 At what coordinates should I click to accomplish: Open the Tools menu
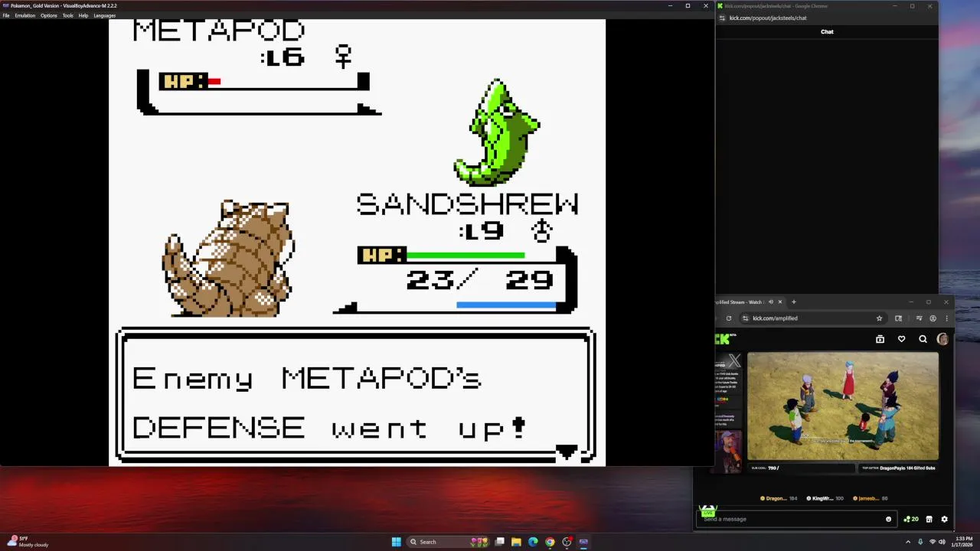click(x=68, y=15)
